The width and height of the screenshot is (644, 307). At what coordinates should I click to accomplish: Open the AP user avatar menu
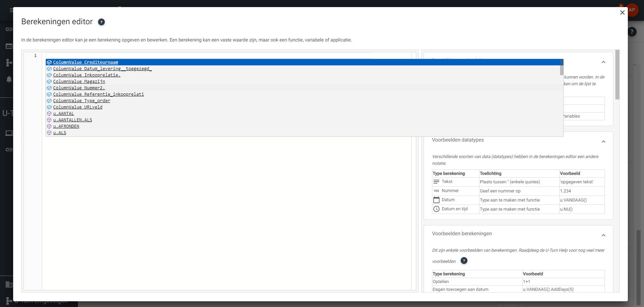(632, 10)
